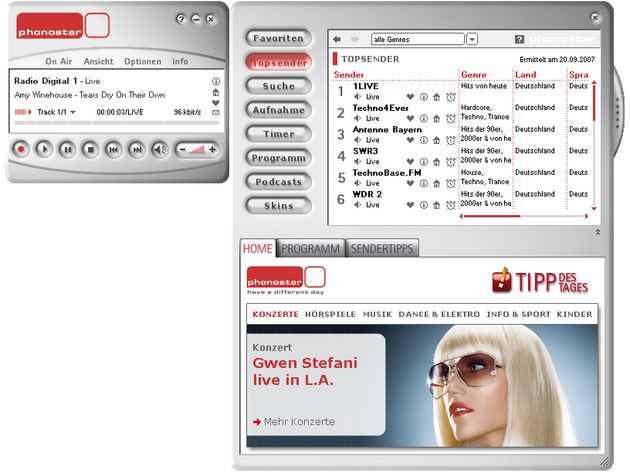Add 1LIVE to favorites heart
The image size is (630, 472).
pos(410,97)
